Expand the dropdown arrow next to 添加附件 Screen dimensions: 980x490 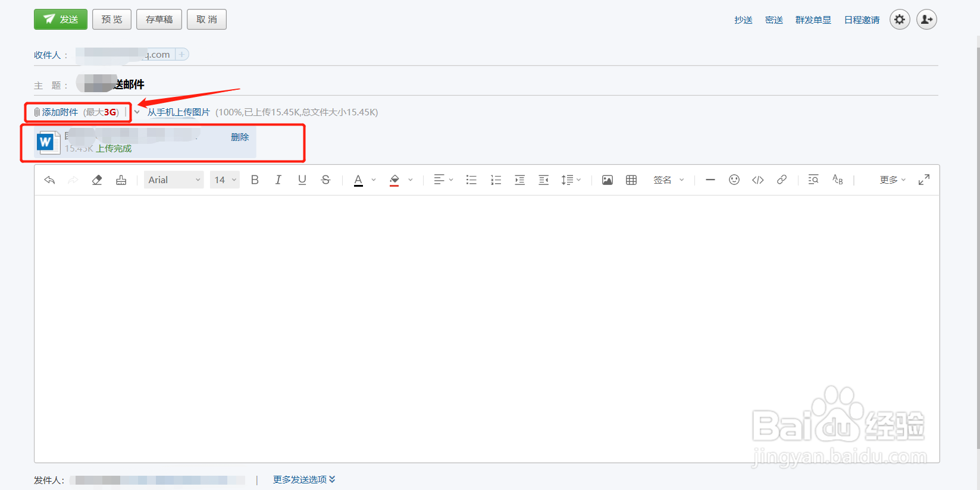pyautogui.click(x=137, y=112)
